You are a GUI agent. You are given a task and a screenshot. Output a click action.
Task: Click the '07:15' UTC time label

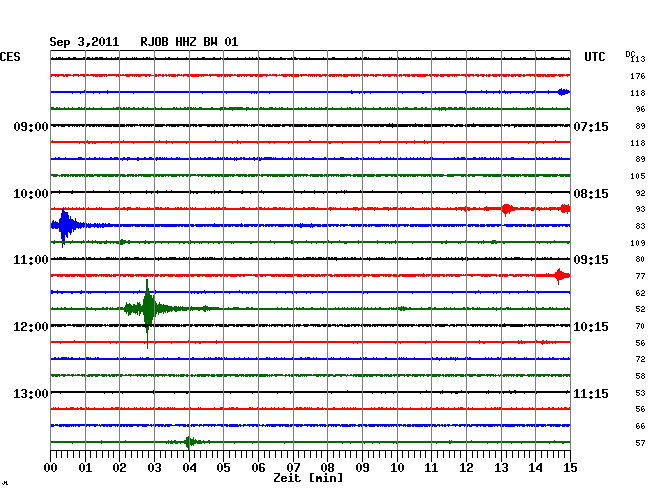click(x=591, y=126)
